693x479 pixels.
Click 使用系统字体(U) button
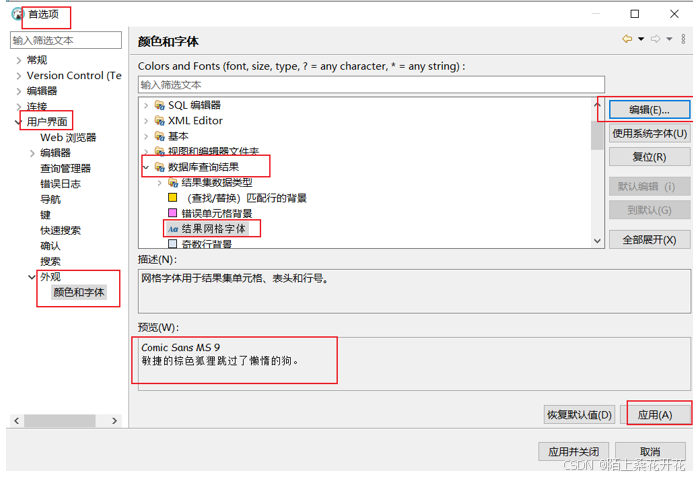pyautogui.click(x=649, y=133)
